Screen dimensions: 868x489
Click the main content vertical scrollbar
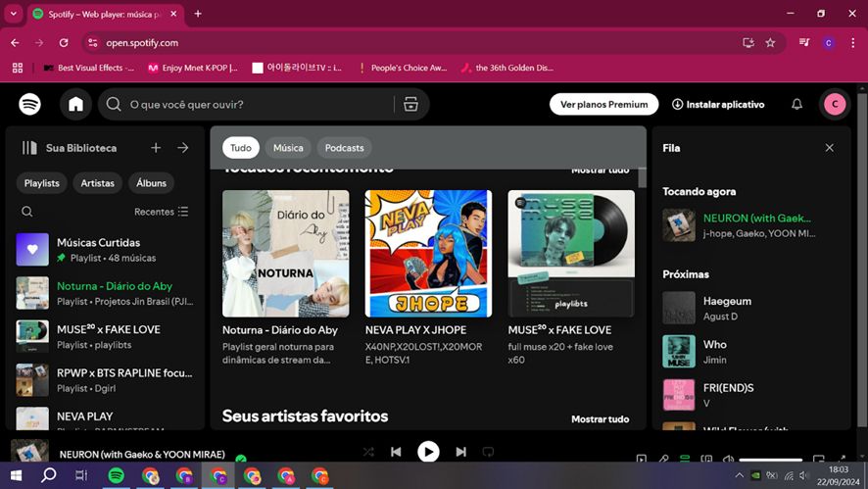point(642,178)
